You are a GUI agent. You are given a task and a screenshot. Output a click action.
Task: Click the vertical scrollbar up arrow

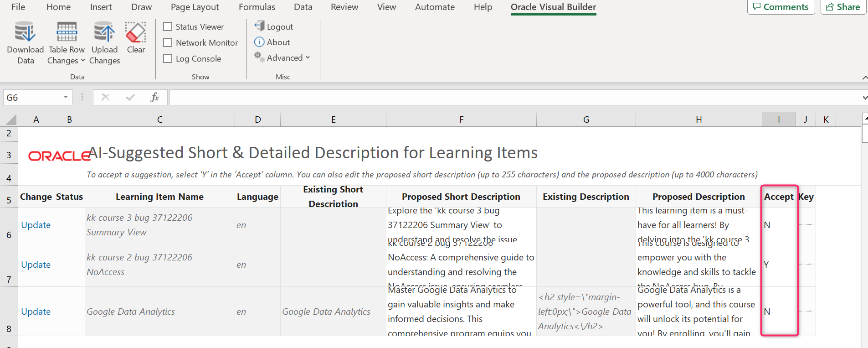click(x=865, y=118)
